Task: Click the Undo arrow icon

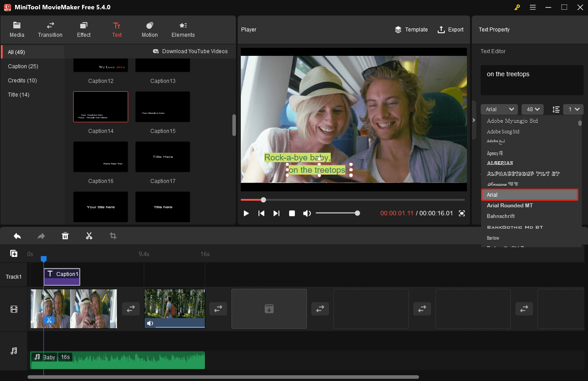Action: click(x=17, y=236)
